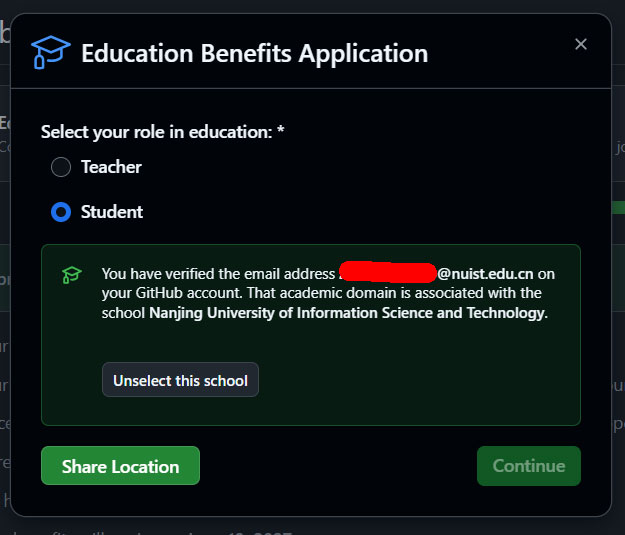
Task: Close the Education Benefits Application dialog
Action: (581, 44)
